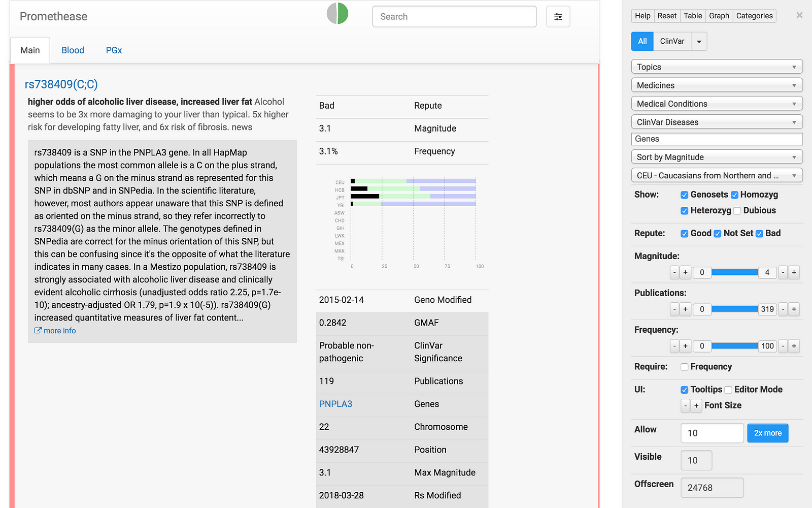This screenshot has height=508, width=812.
Task: Click the news text in the summary
Action: (x=242, y=127)
